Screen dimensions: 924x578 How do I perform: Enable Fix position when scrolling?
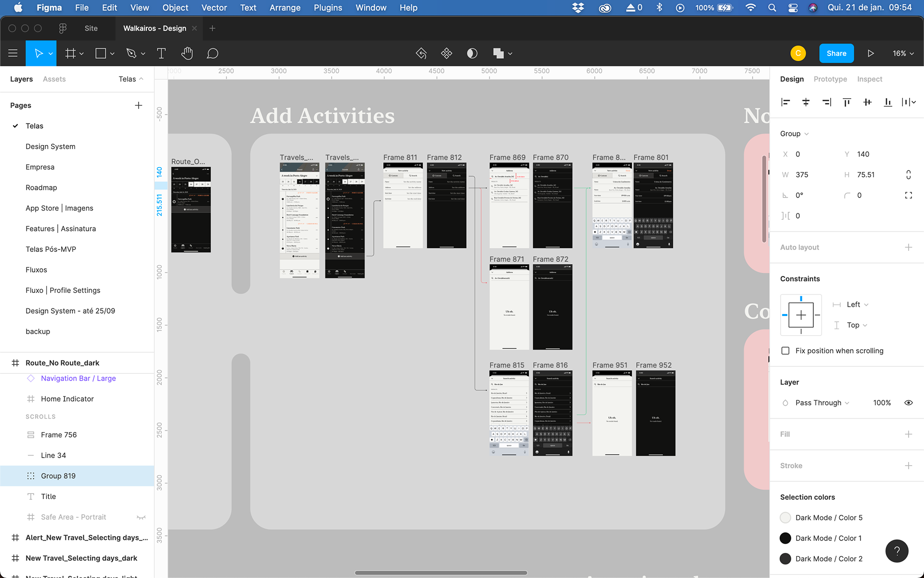(785, 351)
